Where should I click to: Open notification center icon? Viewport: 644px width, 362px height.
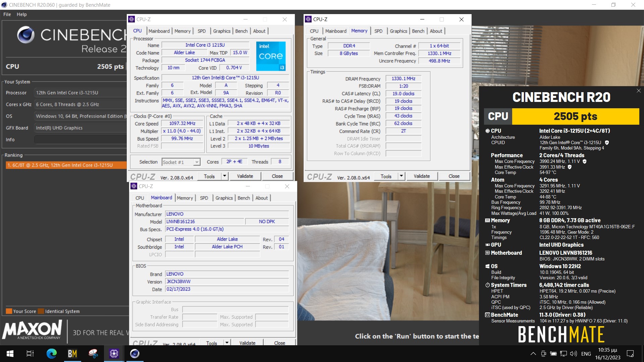click(x=630, y=354)
